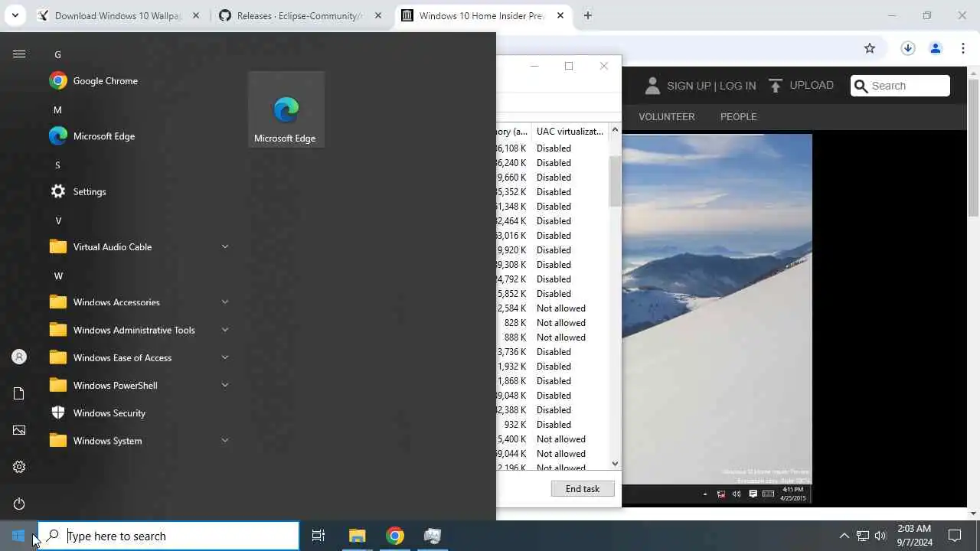Open File Explorer from the taskbar
Screen dimensions: 980x551
(358, 536)
